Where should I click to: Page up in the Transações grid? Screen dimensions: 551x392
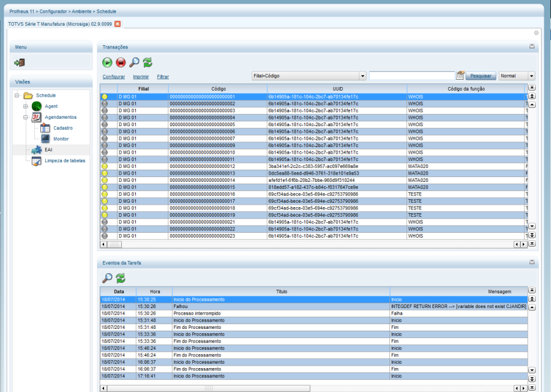point(532,96)
